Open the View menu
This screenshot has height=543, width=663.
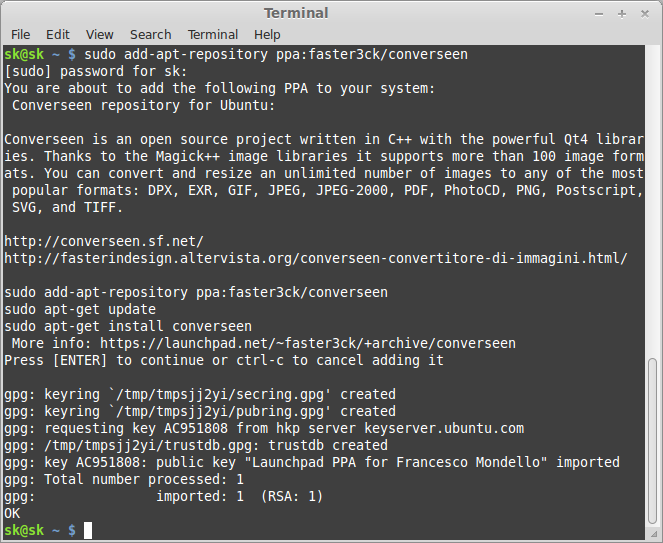click(x=100, y=34)
